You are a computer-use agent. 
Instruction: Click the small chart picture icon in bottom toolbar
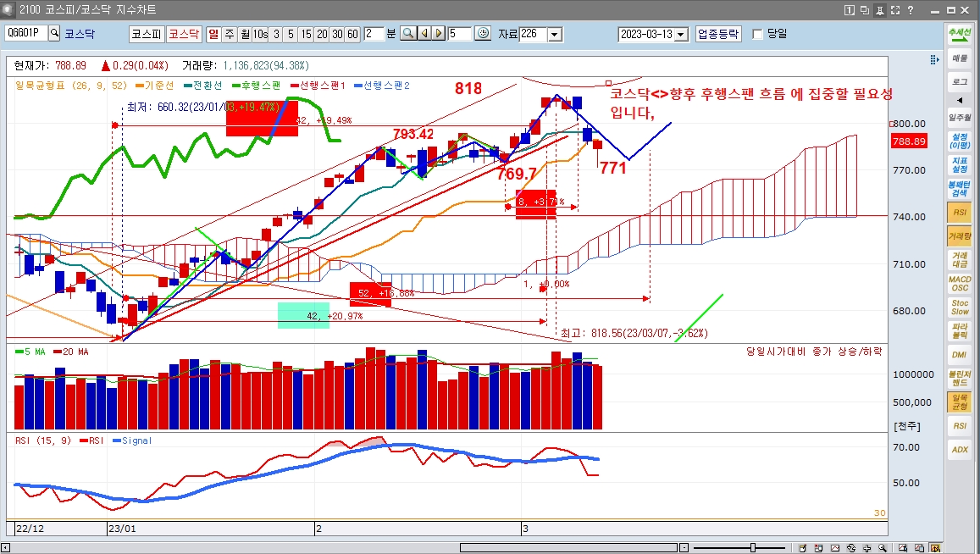835,548
